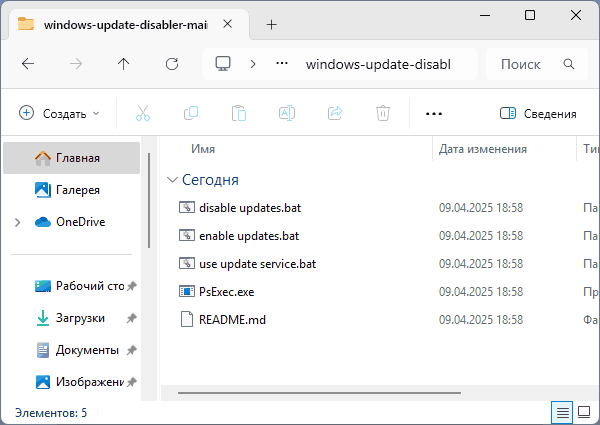Image resolution: width=600 pixels, height=425 pixels.
Task: Unpin Документы with its pin icon
Action: click(132, 350)
